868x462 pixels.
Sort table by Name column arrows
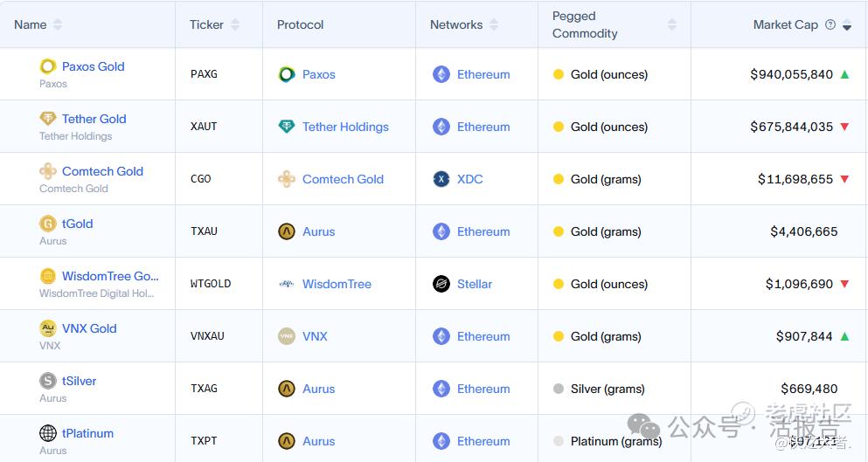tap(58, 24)
